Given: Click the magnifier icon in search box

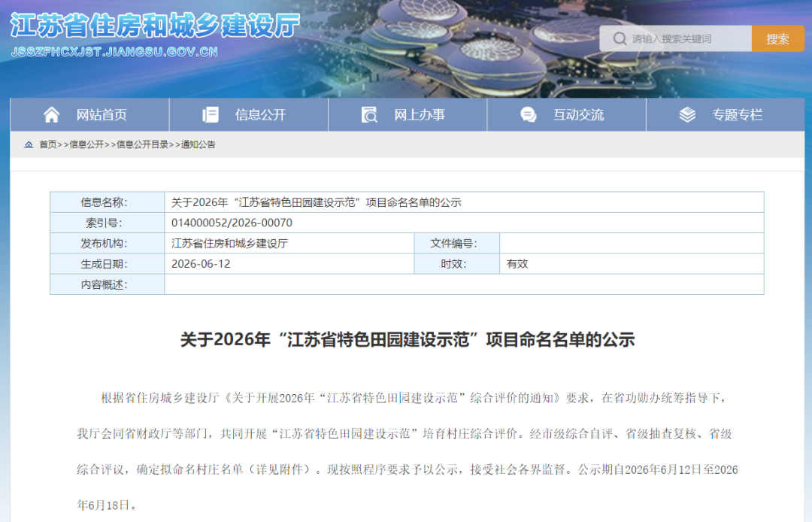Looking at the screenshot, I should point(620,39).
